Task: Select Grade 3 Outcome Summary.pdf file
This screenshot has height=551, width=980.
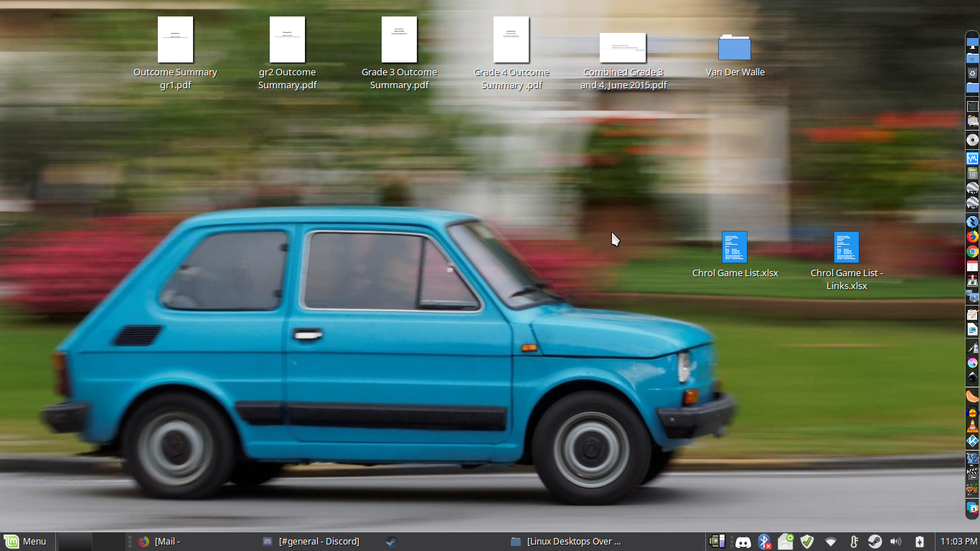Action: [x=399, y=53]
